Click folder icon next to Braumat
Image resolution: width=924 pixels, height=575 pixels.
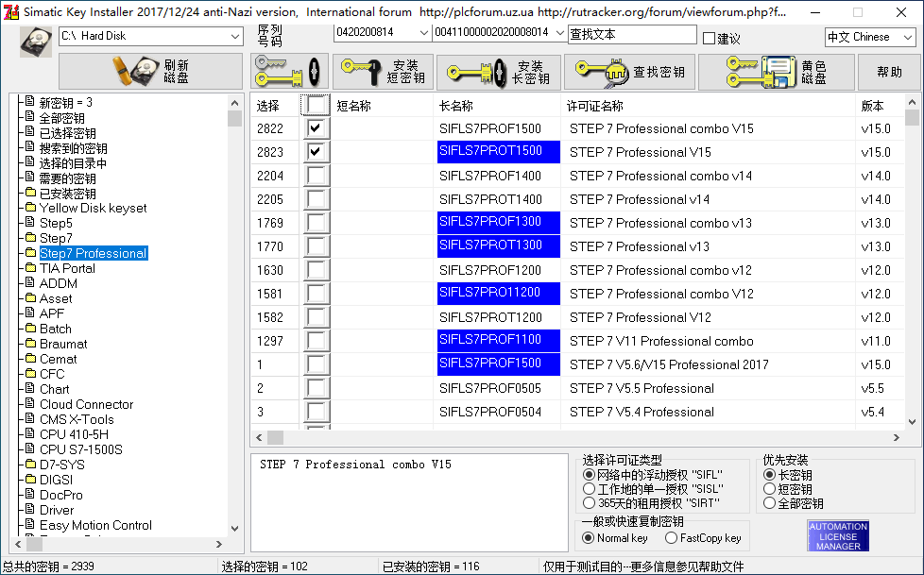(x=30, y=343)
